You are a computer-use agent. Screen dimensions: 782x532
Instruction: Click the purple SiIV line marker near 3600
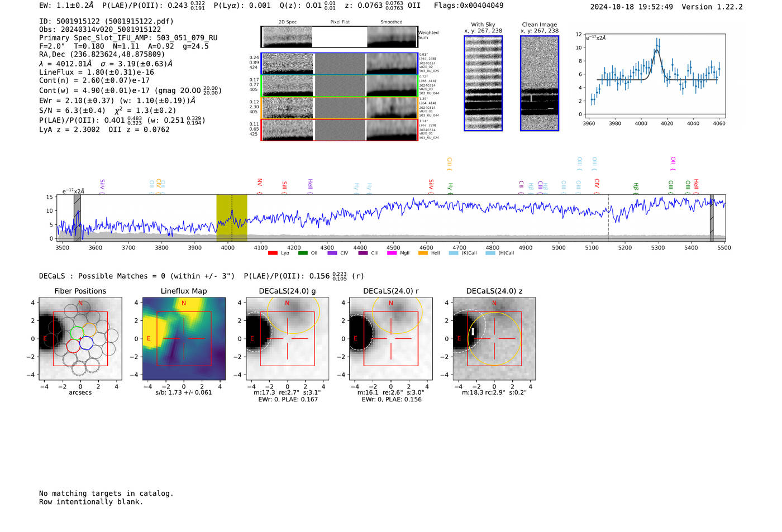tap(102, 186)
